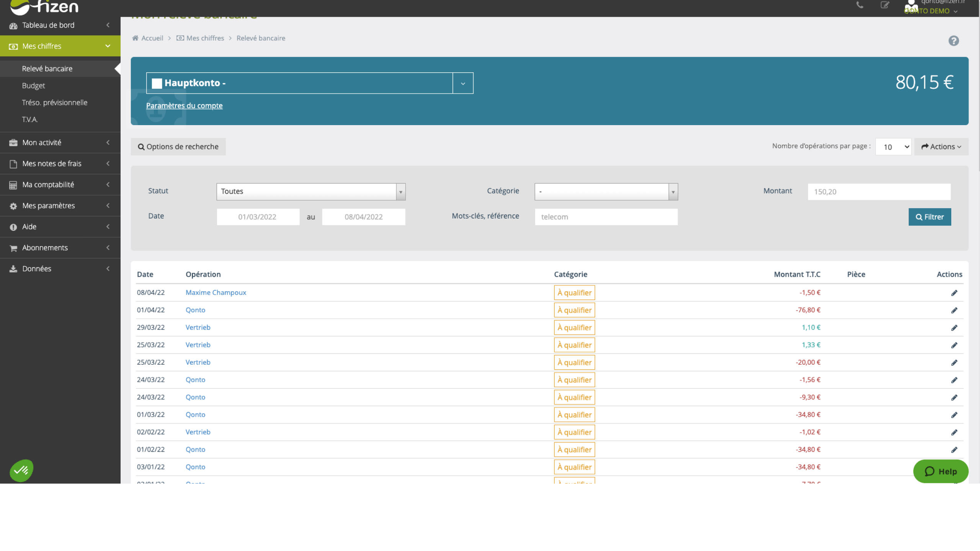Open Paramètres du compte link
This screenshot has height=551, width=980.
[x=184, y=106]
